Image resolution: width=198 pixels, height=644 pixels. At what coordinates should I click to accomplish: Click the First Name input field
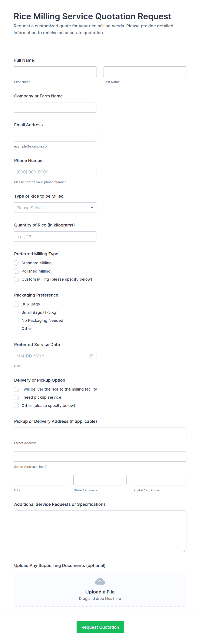tap(55, 72)
